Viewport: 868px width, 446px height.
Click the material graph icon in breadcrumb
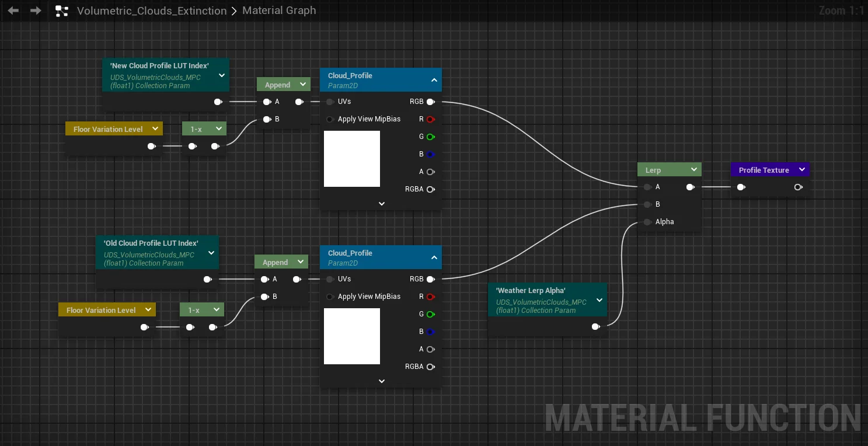(62, 11)
